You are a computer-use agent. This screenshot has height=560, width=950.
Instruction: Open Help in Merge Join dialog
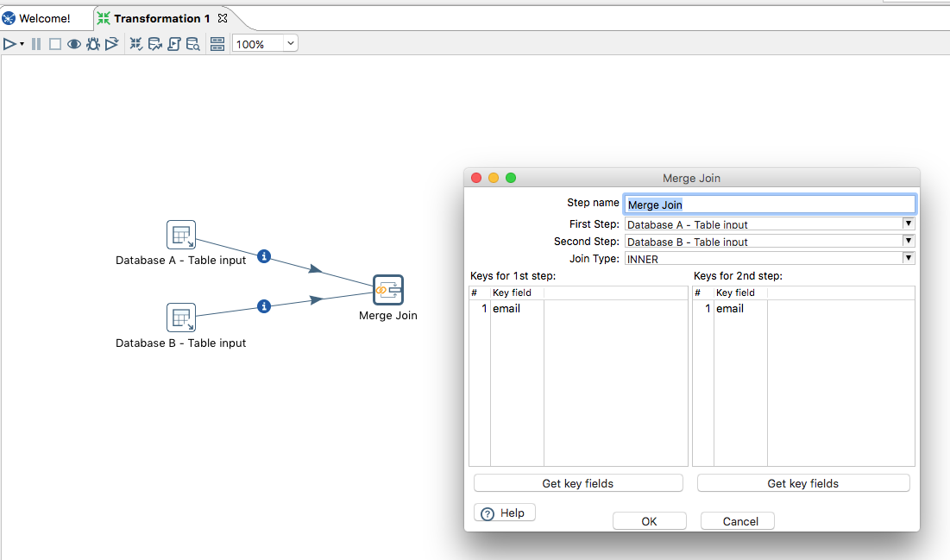504,513
